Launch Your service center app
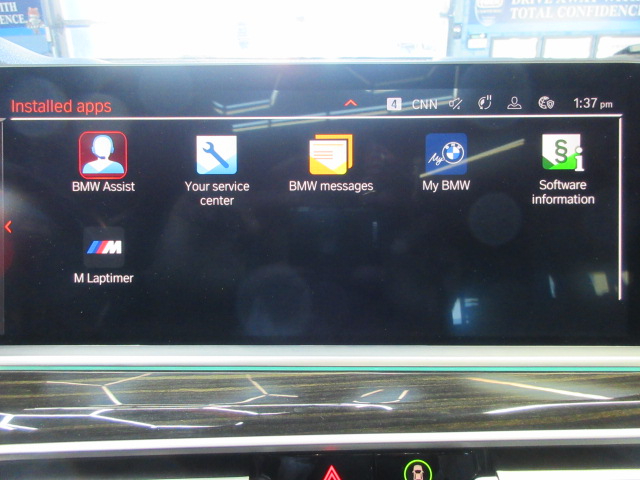Screen dimensions: 640x480 (216, 155)
